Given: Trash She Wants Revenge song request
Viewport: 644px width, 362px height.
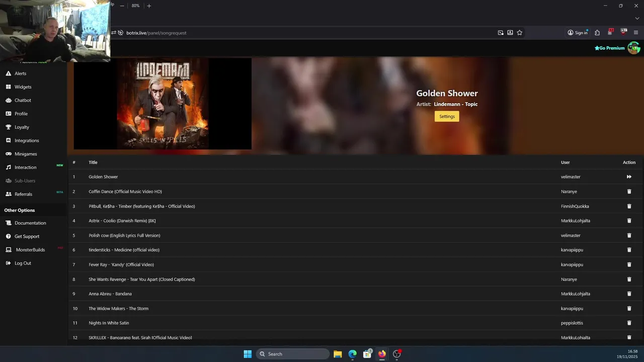Looking at the screenshot, I should click(x=629, y=279).
